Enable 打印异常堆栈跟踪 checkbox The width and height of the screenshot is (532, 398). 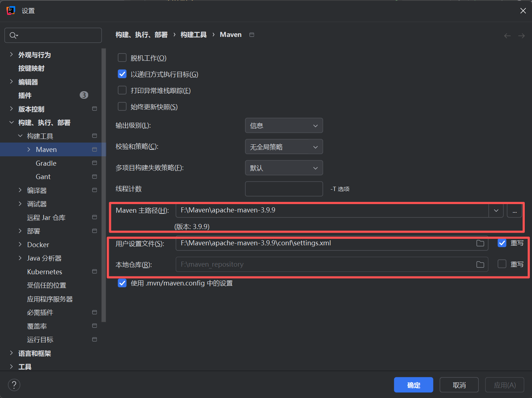pyautogui.click(x=122, y=90)
